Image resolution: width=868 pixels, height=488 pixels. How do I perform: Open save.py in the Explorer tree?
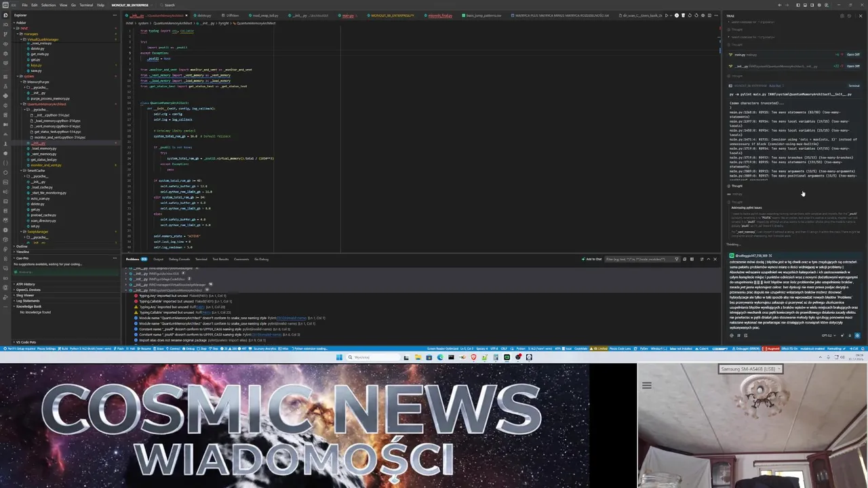(36, 70)
